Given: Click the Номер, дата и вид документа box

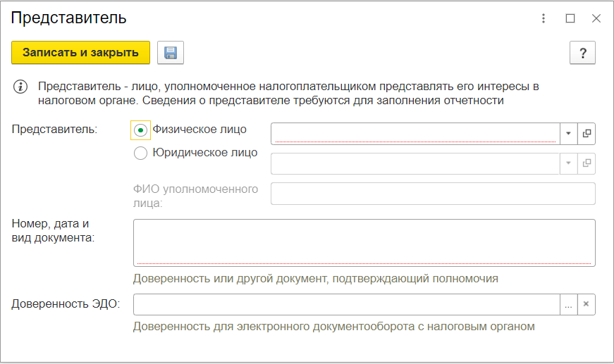Looking at the screenshot, I should (364, 242).
